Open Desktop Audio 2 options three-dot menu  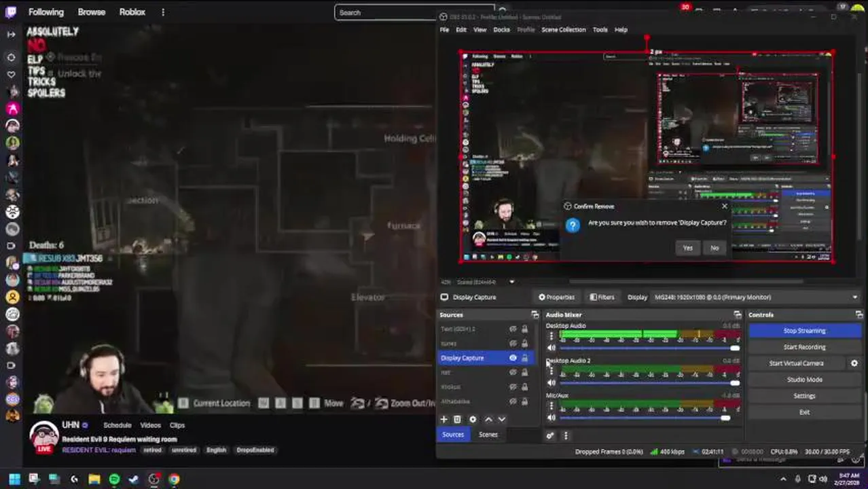coord(551,371)
